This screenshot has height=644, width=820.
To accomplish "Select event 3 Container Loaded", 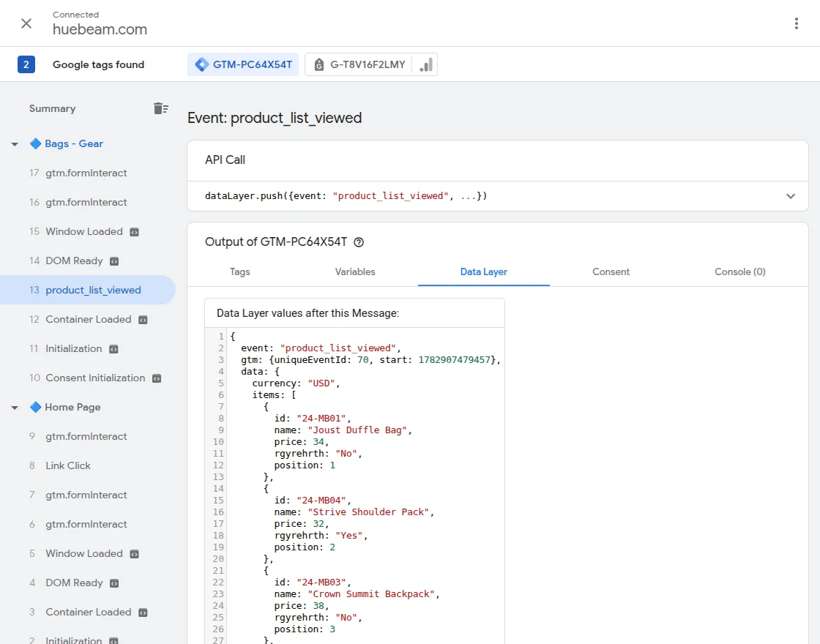I will click(x=88, y=612).
